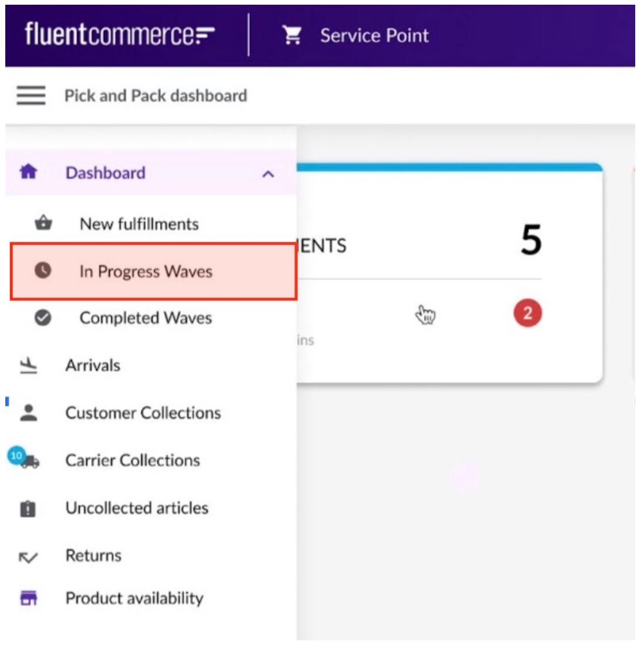644x648 pixels.
Task: Open New fulfillments menu item
Action: (139, 224)
